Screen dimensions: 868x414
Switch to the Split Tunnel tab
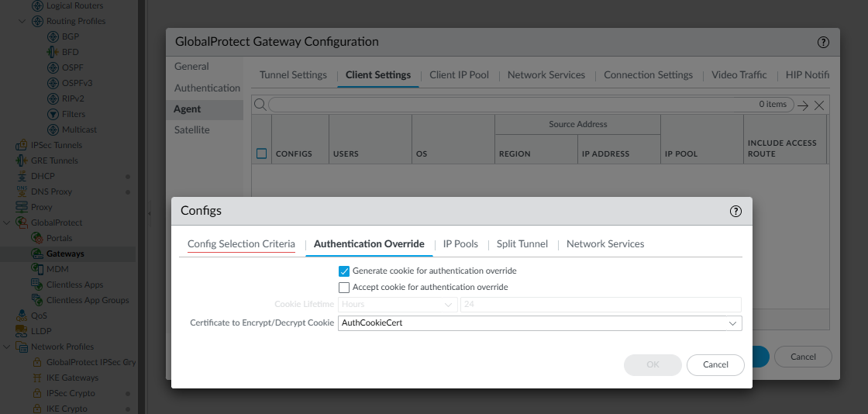tap(522, 244)
